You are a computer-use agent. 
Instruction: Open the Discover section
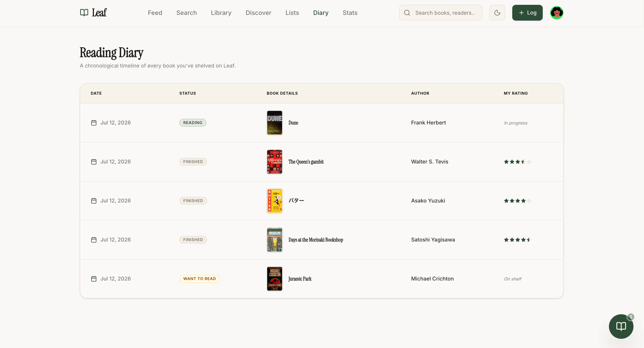coord(258,13)
